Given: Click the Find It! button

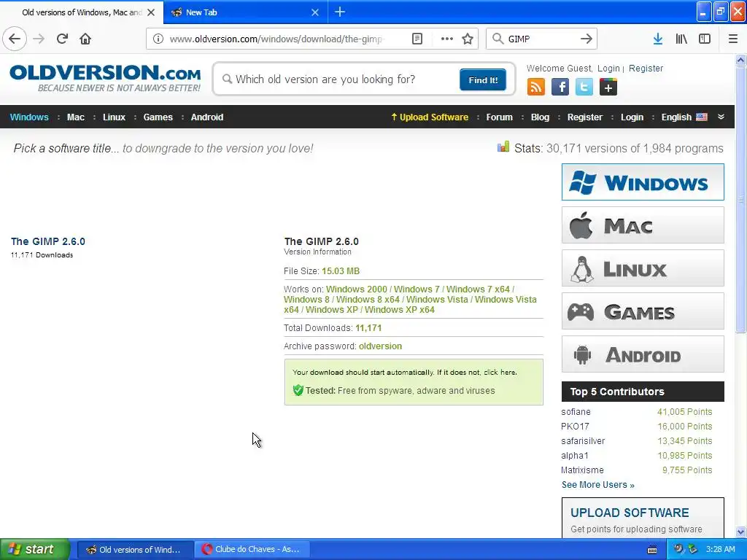Looking at the screenshot, I should (483, 79).
